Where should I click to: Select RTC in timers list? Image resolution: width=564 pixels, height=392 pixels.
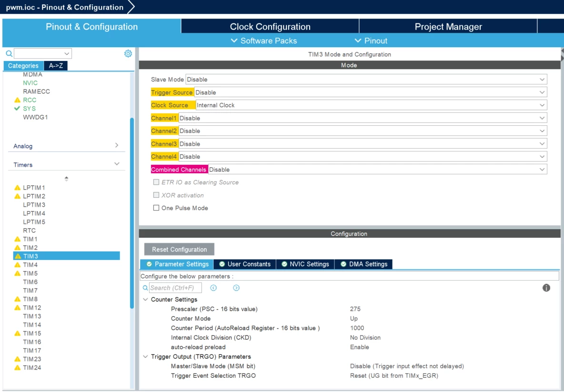click(x=30, y=231)
